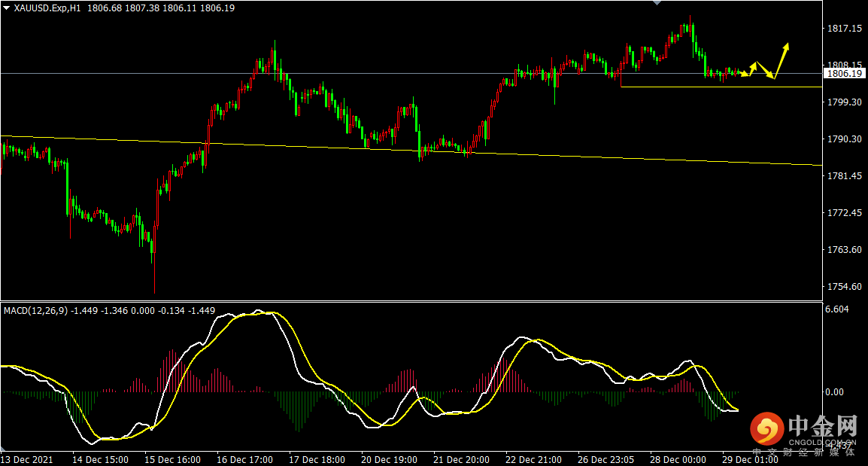Select the small yellow arrow near current candles
The height and width of the screenshot is (466, 868).
745,73
